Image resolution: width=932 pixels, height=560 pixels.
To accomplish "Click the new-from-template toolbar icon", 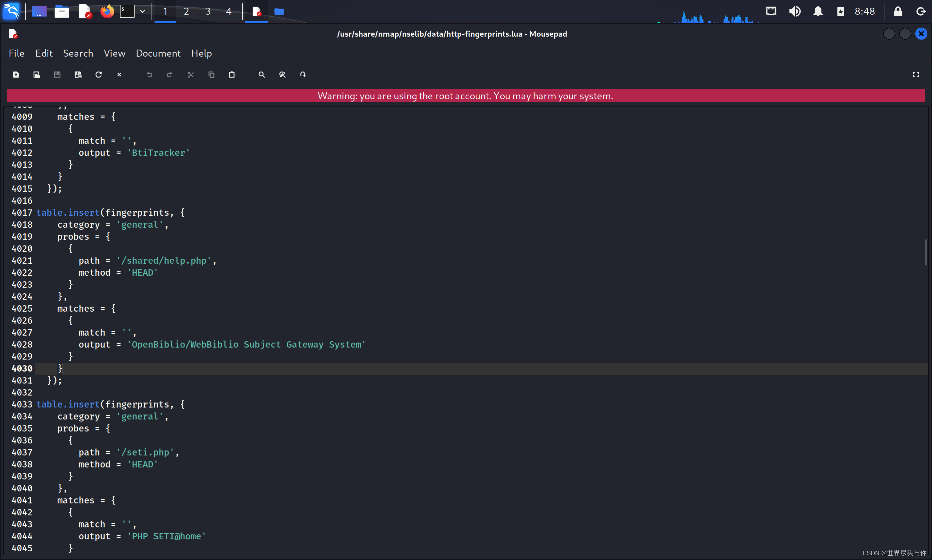I will pyautogui.click(x=37, y=75).
